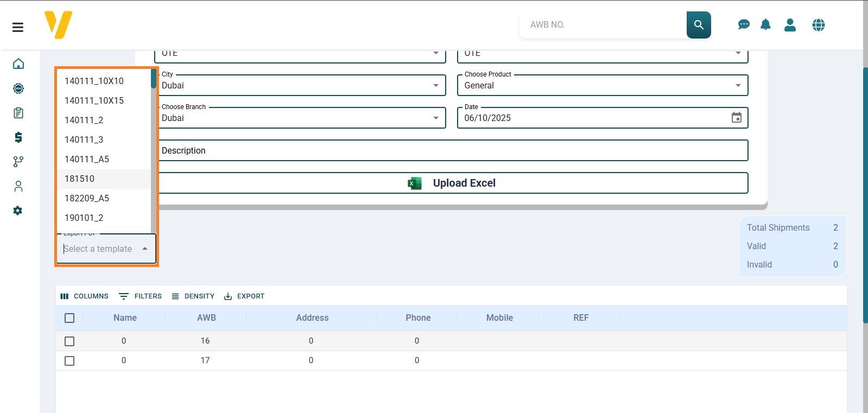Open the settings gear sidebar icon
The height and width of the screenshot is (413, 868).
pyautogui.click(x=18, y=211)
